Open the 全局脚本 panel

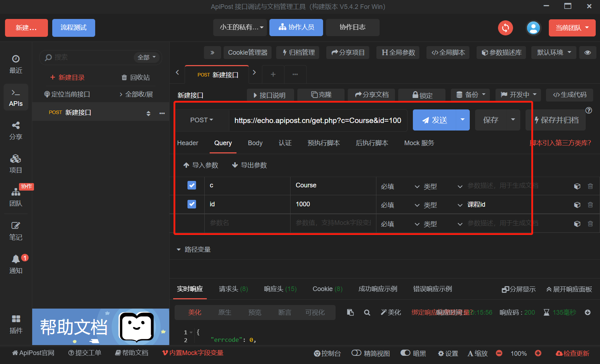pos(448,53)
